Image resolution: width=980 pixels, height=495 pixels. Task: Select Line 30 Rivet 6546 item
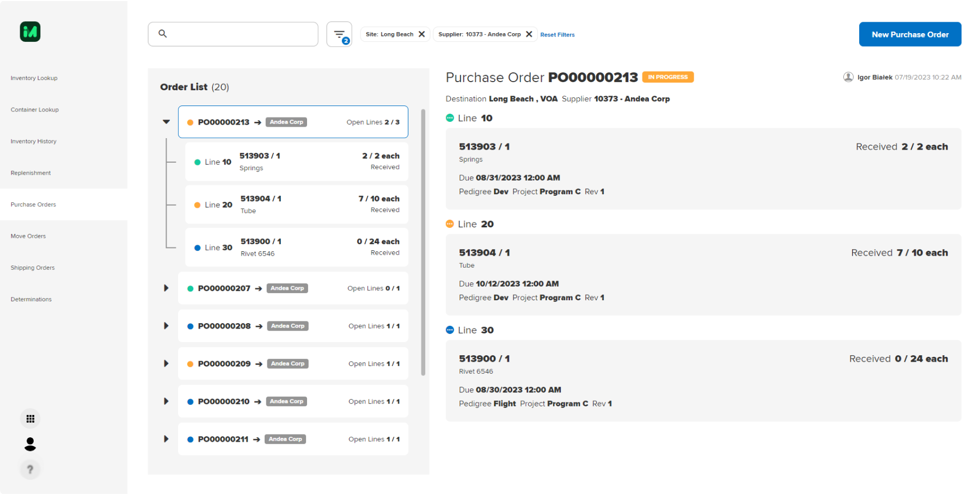296,247
